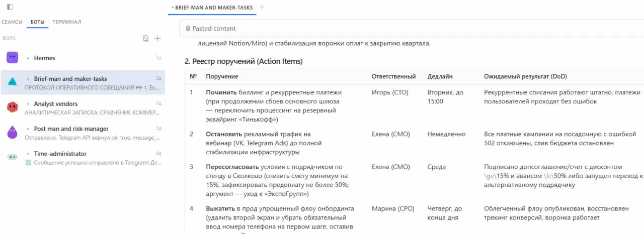Screen dimensions: 644x234
Task: Add a new tab with plus button
Action: click(x=262, y=7)
